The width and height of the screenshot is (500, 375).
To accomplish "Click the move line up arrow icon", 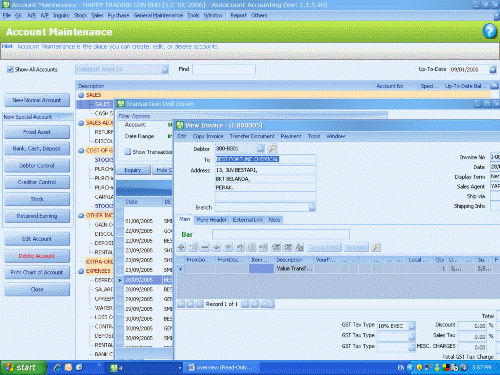I will (x=216, y=247).
